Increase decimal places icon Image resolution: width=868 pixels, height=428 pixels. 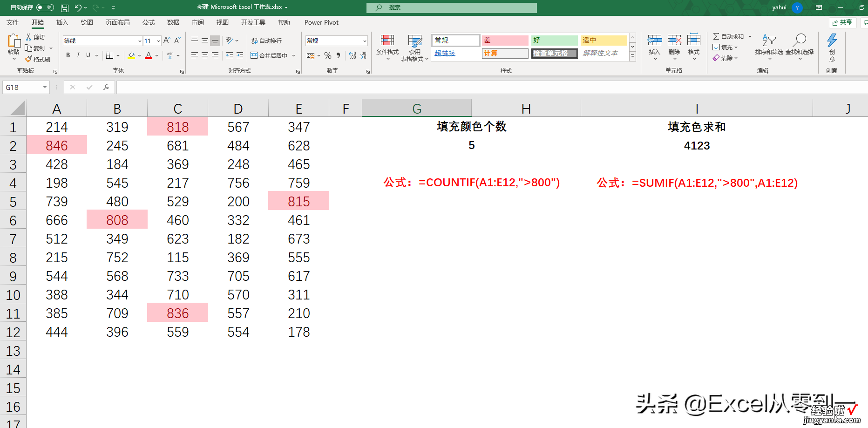pyautogui.click(x=353, y=55)
